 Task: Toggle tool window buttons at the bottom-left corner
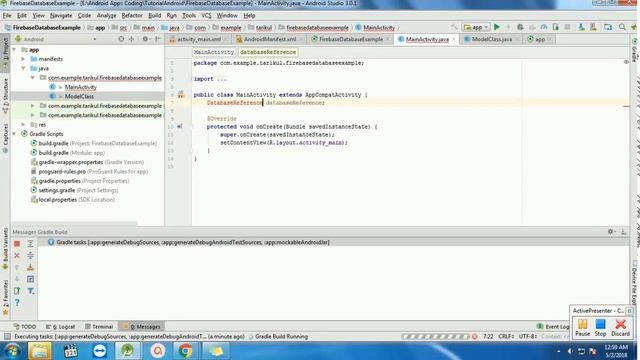7,336
